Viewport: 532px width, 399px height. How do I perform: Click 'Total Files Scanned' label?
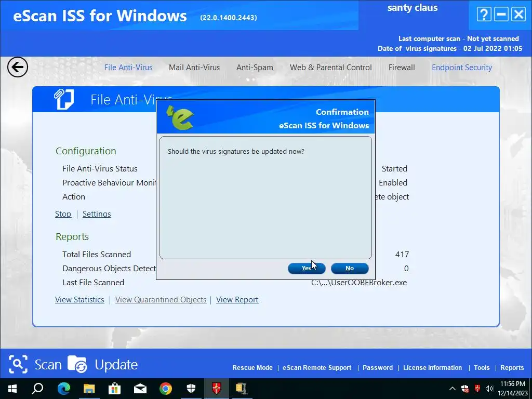pyautogui.click(x=97, y=255)
